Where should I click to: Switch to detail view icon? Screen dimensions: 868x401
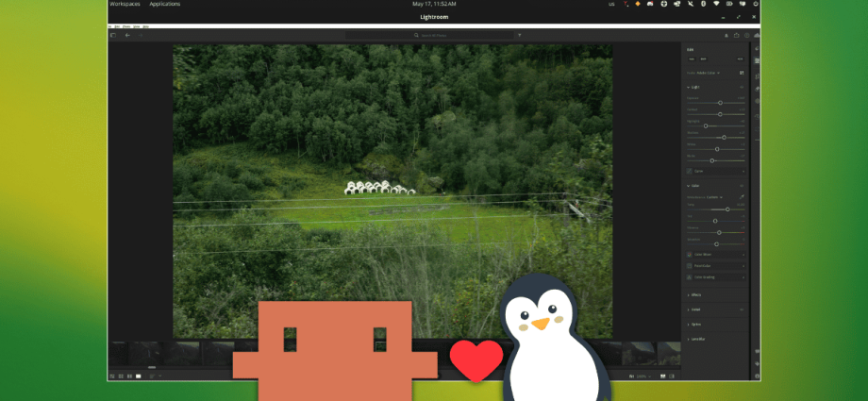click(139, 376)
